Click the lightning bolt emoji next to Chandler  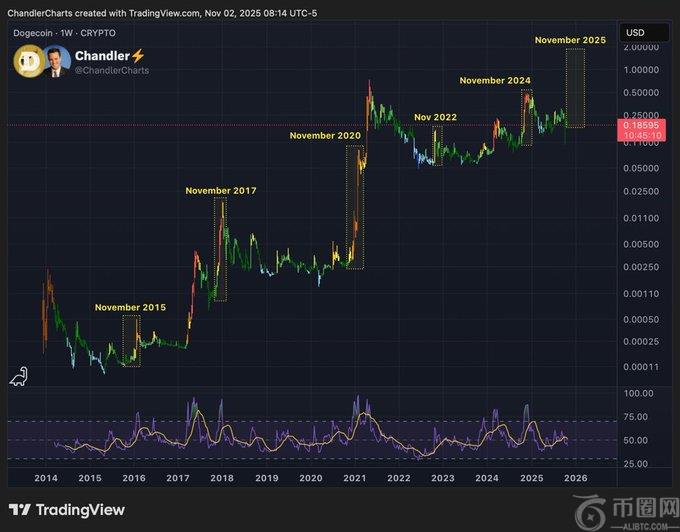138,55
